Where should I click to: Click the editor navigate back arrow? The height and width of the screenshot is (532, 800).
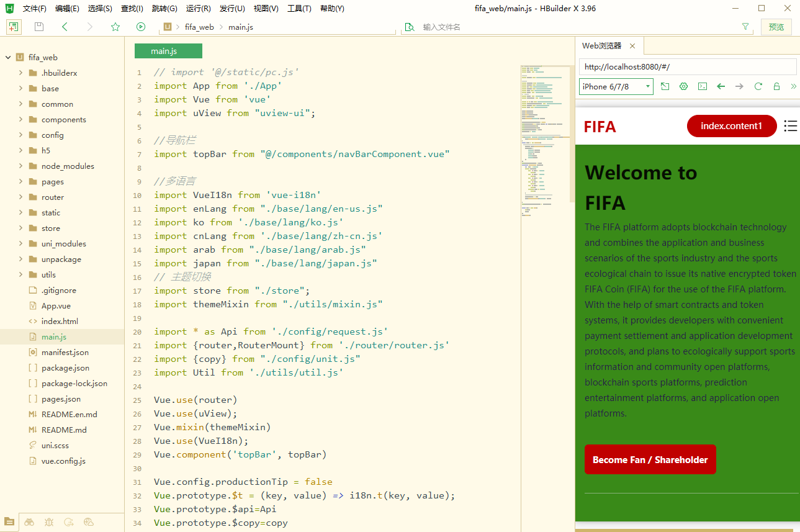65,27
